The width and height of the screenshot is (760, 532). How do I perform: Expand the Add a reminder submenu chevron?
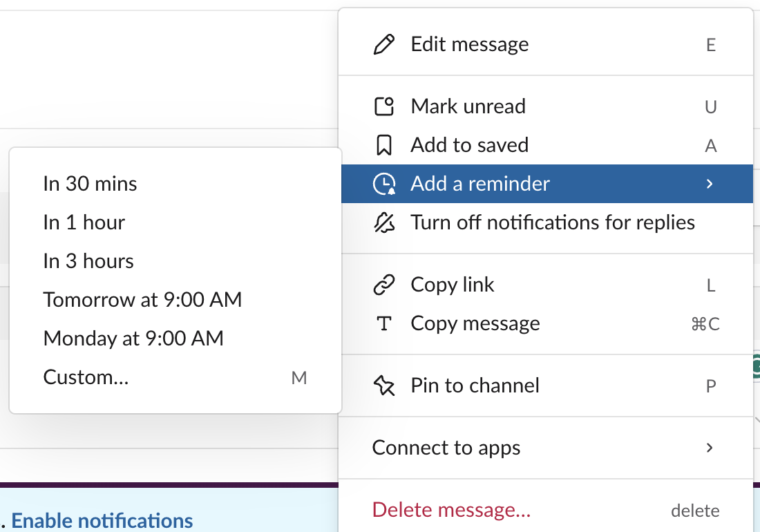710,184
